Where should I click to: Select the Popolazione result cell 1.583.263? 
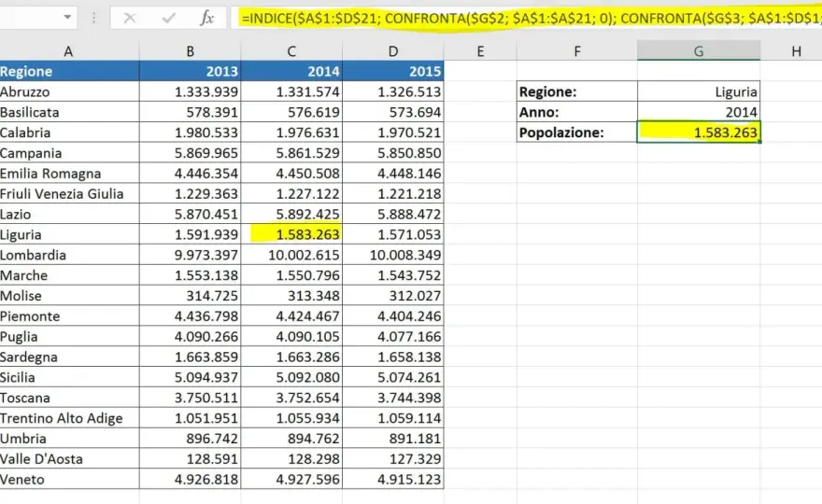tap(699, 133)
